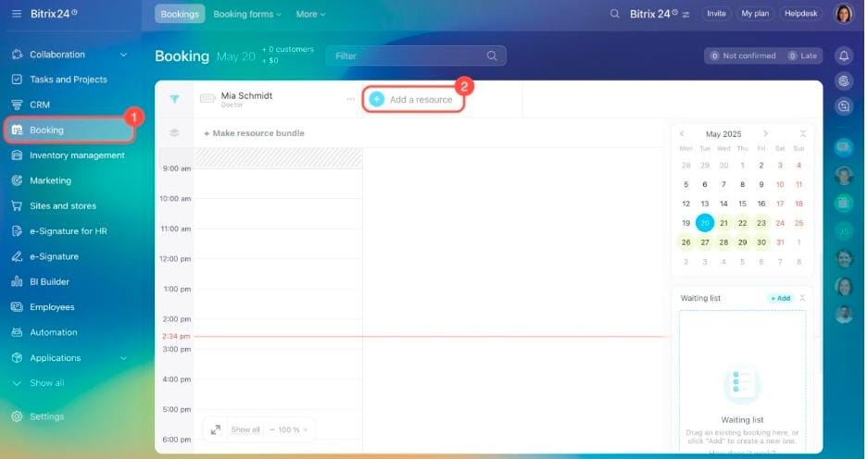Image resolution: width=868 pixels, height=459 pixels.
Task: Click + Add in Waiting list
Action: click(781, 298)
